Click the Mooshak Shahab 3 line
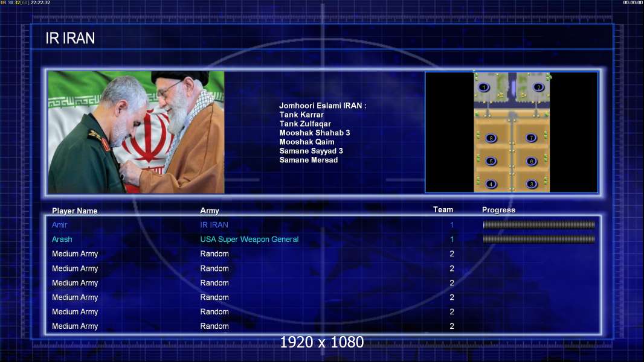Viewport: 644px width, 362px height. coord(315,133)
